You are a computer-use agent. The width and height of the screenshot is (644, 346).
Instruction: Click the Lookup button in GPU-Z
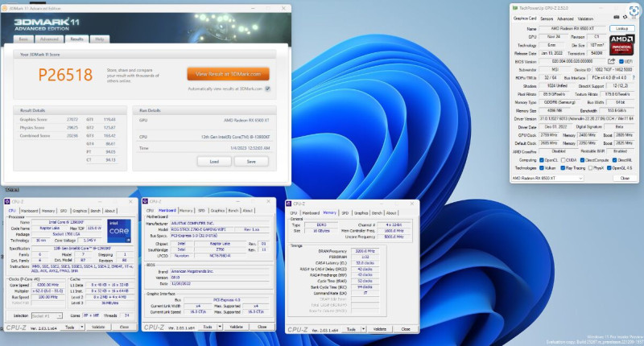[x=621, y=28]
